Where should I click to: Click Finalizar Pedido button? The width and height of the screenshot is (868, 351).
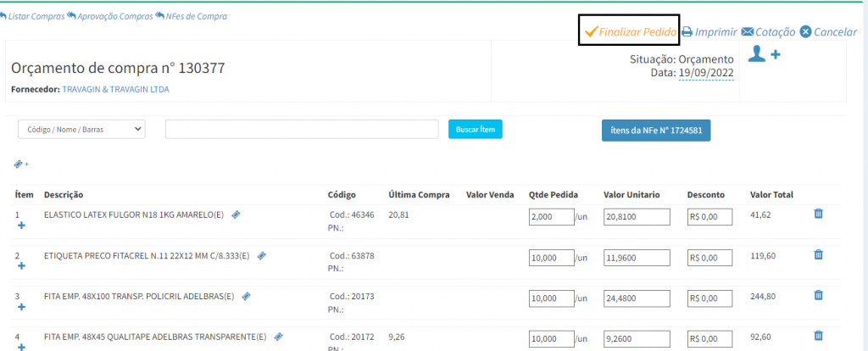[630, 31]
